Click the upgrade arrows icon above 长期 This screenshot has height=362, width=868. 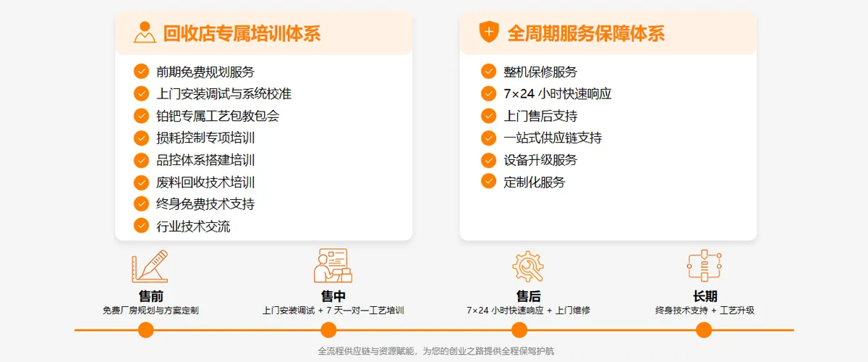coord(705,266)
